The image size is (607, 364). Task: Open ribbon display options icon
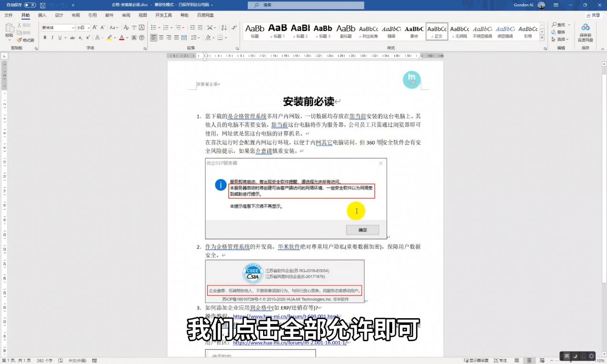(x=555, y=5)
